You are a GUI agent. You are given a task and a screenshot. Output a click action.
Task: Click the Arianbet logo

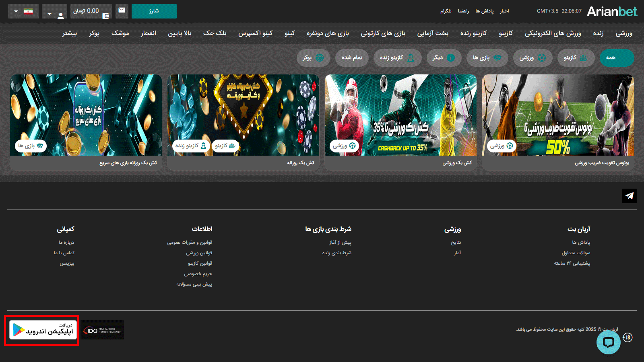(612, 11)
